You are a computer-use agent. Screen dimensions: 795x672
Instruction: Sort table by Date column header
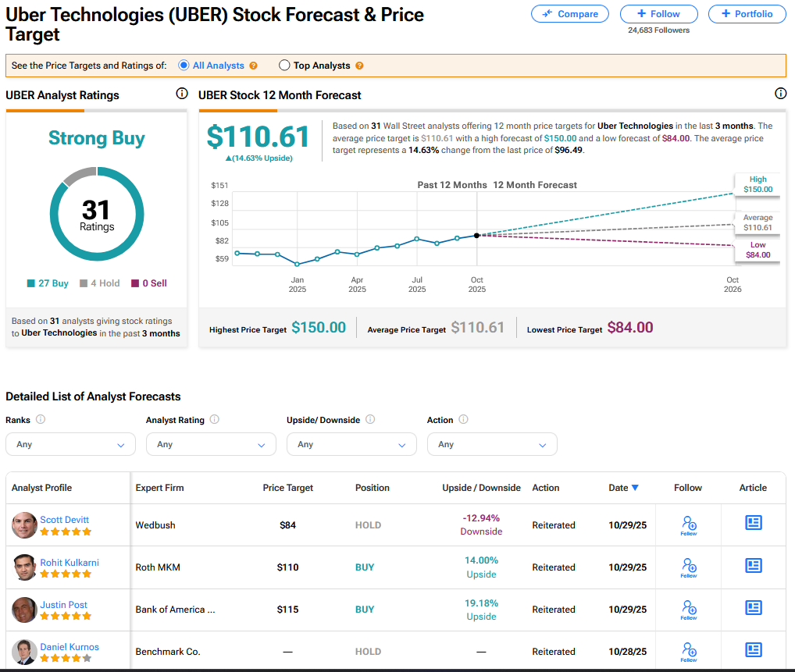click(x=623, y=488)
